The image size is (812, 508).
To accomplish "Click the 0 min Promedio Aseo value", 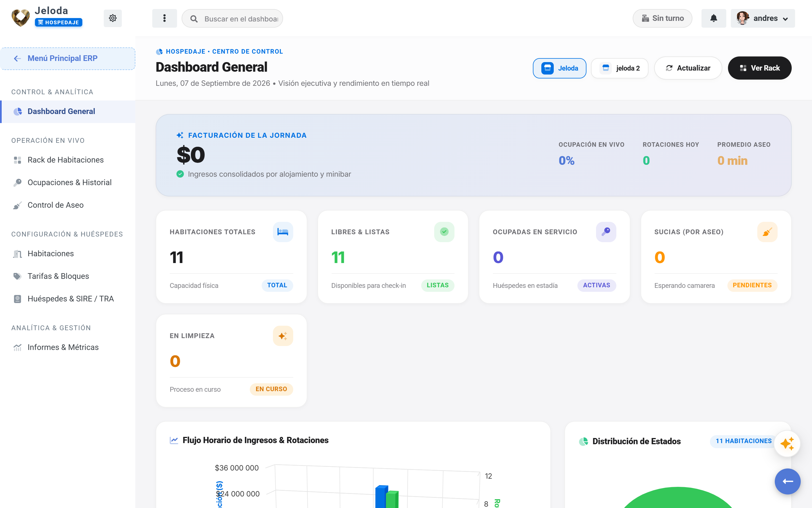I will [x=732, y=161].
